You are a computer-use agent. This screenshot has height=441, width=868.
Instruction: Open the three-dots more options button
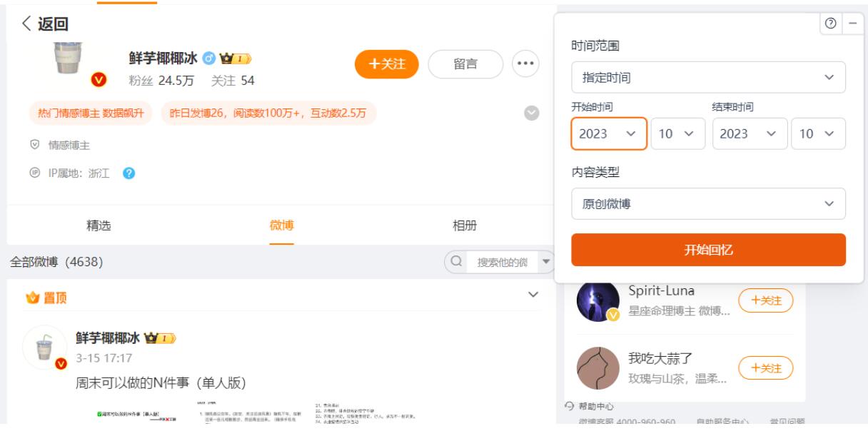(x=525, y=64)
